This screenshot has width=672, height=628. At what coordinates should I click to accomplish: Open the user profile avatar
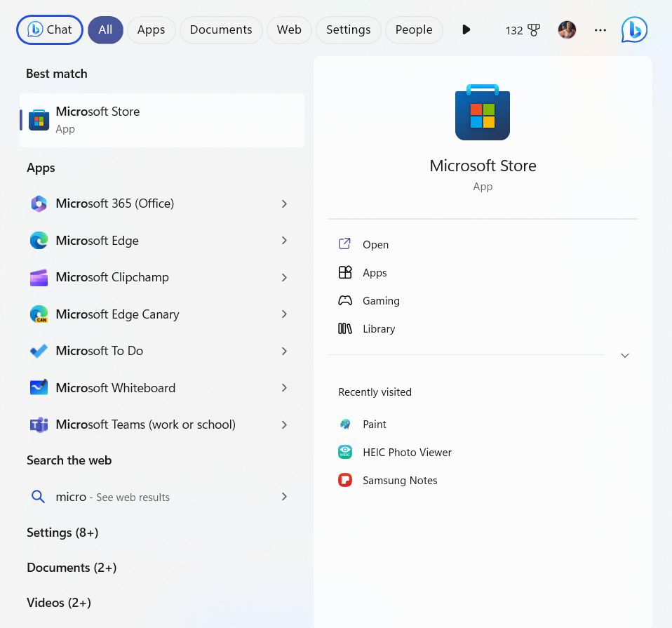click(x=567, y=29)
